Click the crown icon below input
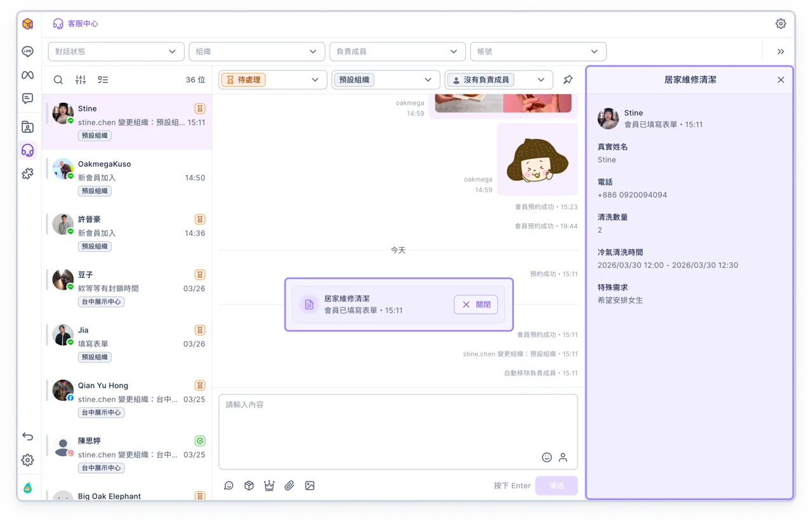812x524 pixels. pos(269,485)
